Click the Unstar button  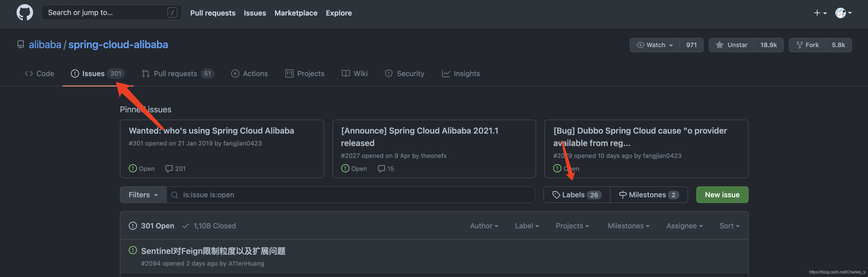tap(731, 45)
